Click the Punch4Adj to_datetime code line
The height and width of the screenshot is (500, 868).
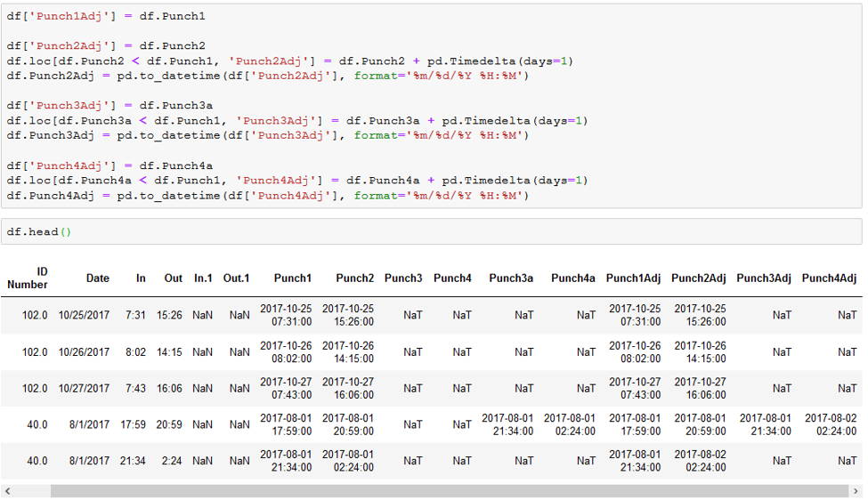(x=268, y=196)
